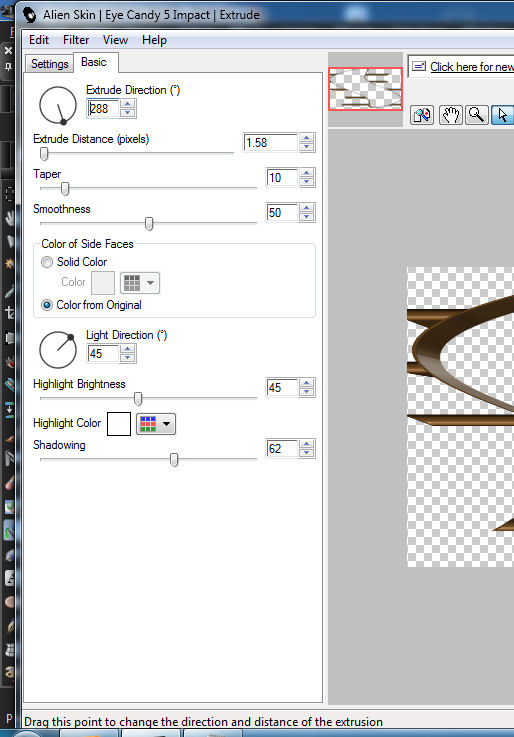Decrease Highlight Brightness with down arrow
The height and width of the screenshot is (737, 514).
click(307, 392)
